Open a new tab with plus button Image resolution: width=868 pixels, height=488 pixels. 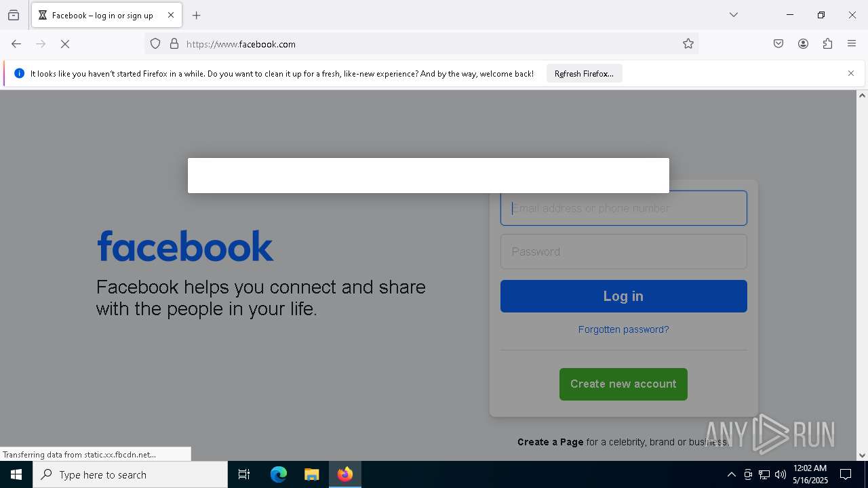coord(197,15)
